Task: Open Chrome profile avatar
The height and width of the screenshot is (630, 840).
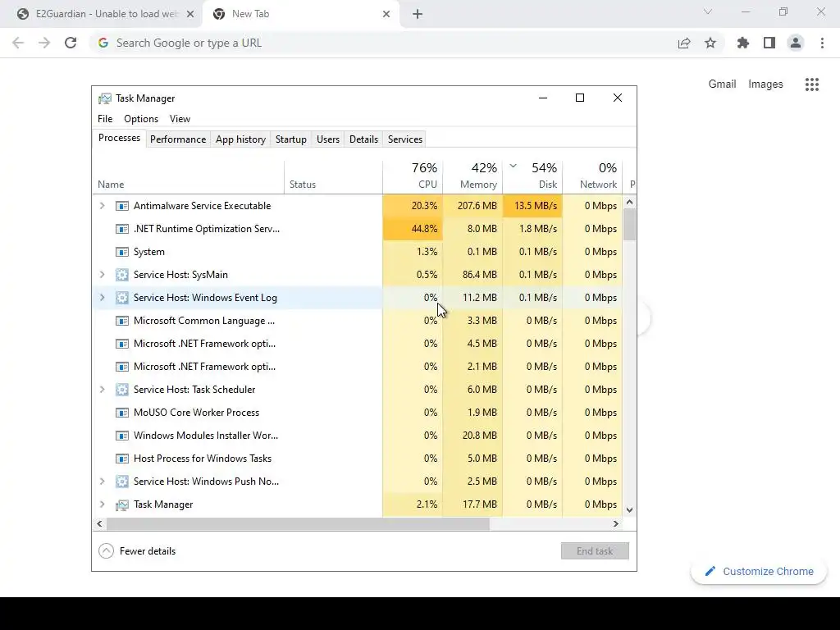Action: pos(796,43)
